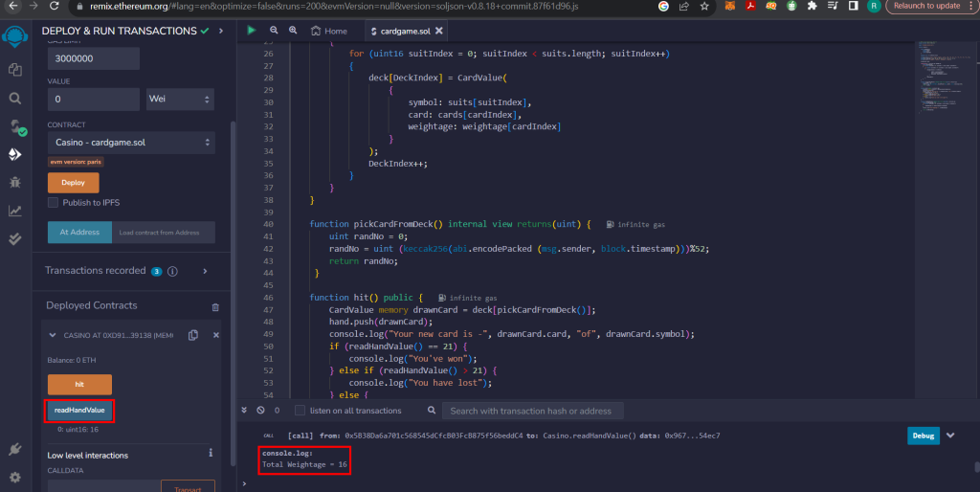980x492 pixels.
Task: Open the Plugin manager plug icon
Action: click(15, 449)
